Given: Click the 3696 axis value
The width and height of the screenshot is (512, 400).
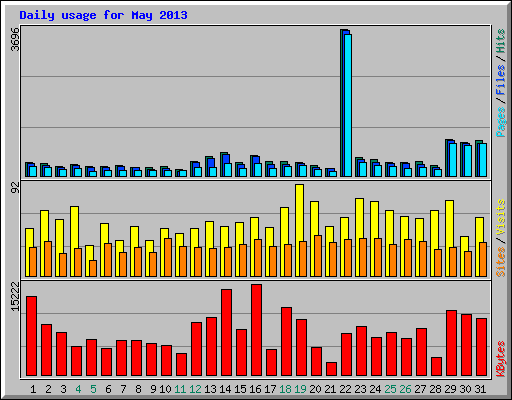Looking at the screenshot, I should coord(15,39).
